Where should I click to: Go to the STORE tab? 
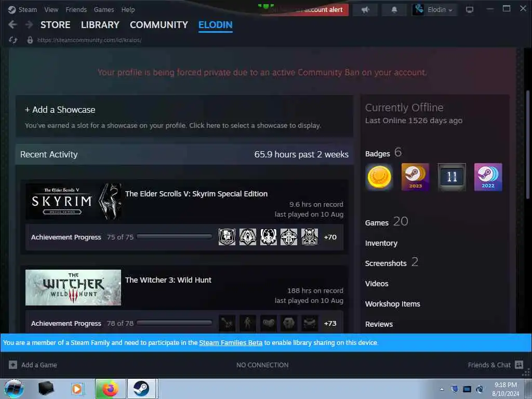(55, 25)
